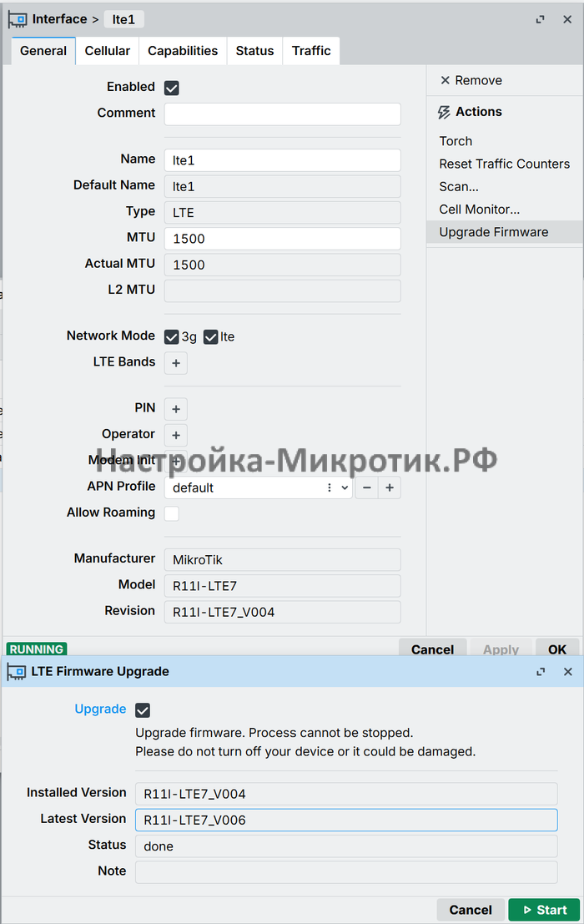Expand the Interface window with the maximize icon
584x924 pixels.
540,19
